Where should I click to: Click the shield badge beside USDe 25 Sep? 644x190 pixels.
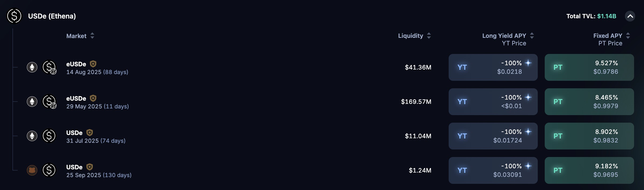click(89, 167)
